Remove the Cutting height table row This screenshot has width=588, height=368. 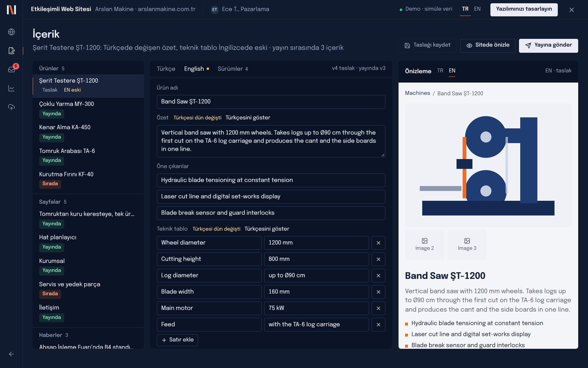click(x=378, y=259)
